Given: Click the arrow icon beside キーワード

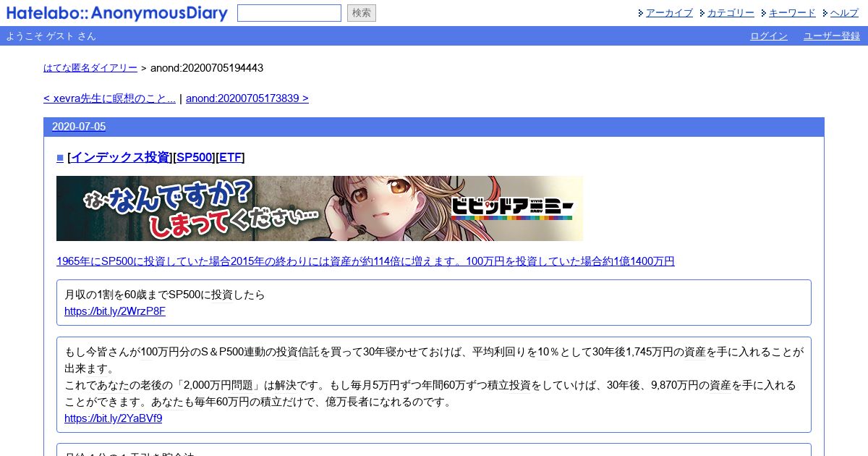Looking at the screenshot, I should click(764, 13).
